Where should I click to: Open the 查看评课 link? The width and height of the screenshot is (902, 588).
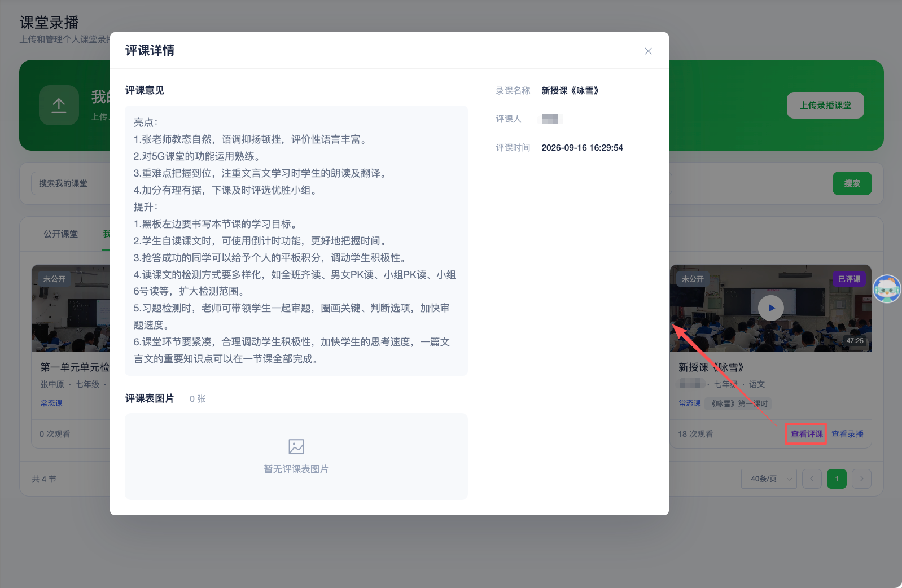pos(807,434)
